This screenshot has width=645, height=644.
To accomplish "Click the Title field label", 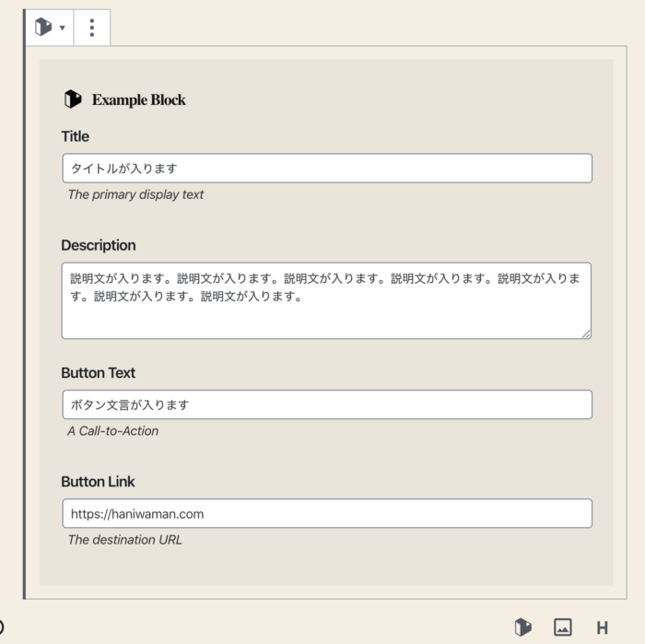I will click(75, 136).
